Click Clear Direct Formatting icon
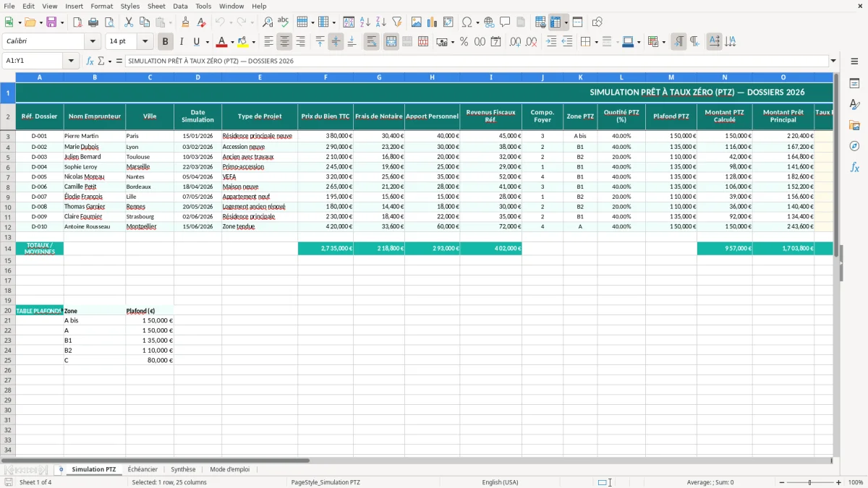Screen dimensions: 868x488 tap(201, 22)
